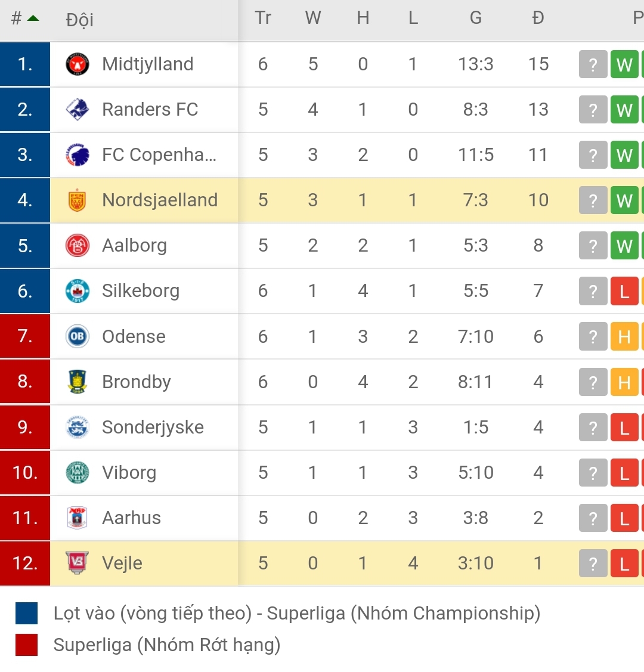Click the Nordsjaelland team crest icon
The width and height of the screenshot is (644, 672).
point(78,200)
